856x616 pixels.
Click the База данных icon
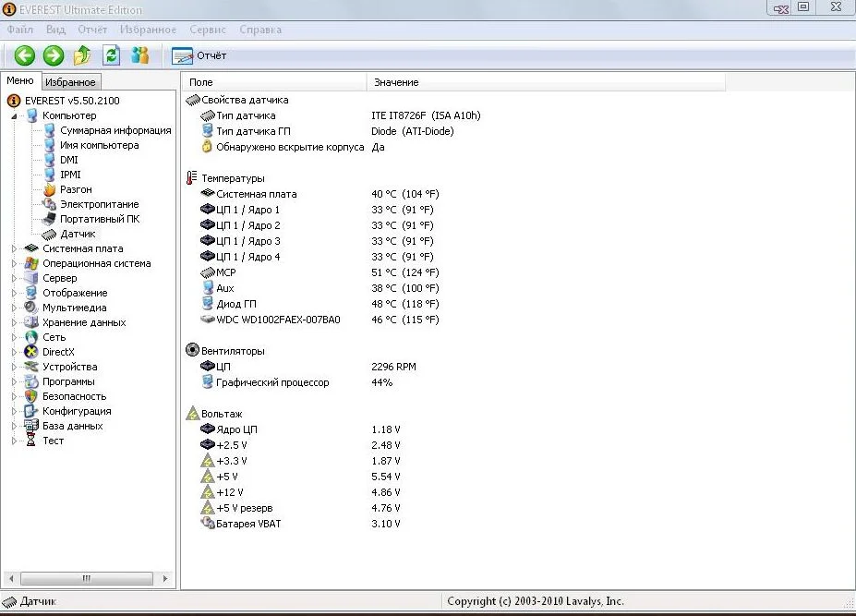click(x=31, y=426)
